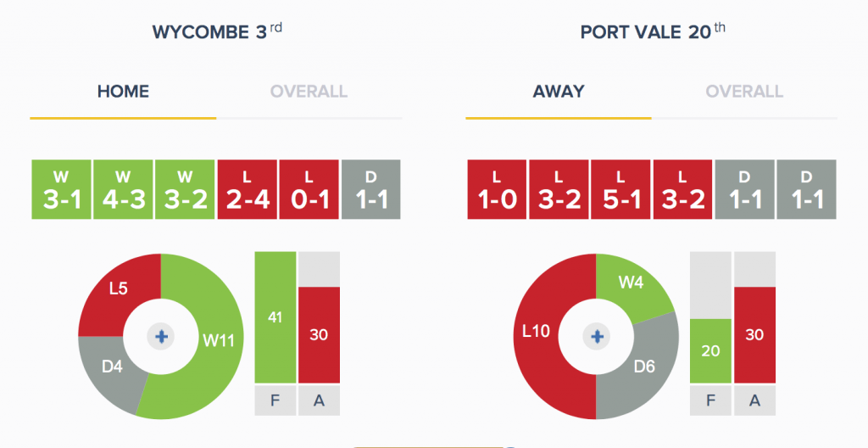Click Port Vale goals for bar showing 20
The height and width of the screenshot is (448, 868).
[x=711, y=351]
